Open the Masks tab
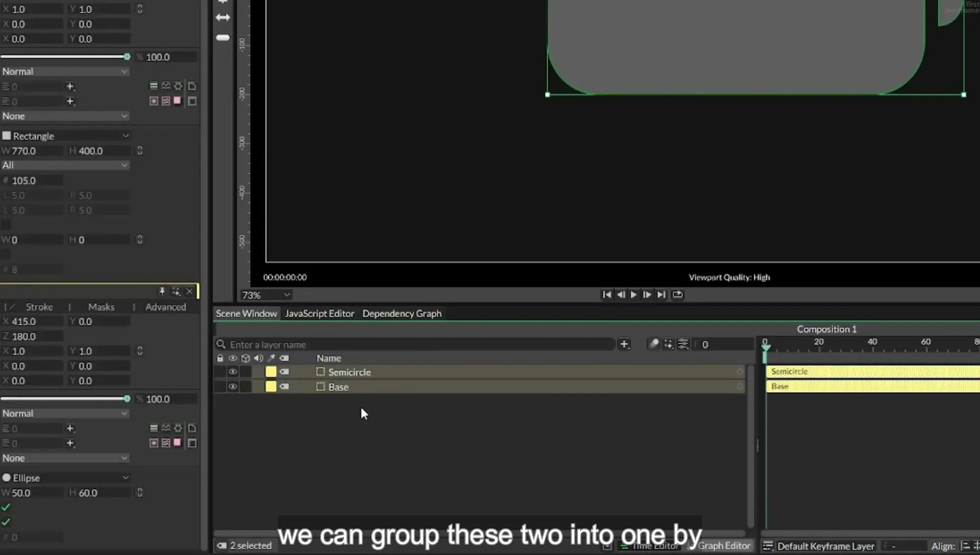 [101, 307]
